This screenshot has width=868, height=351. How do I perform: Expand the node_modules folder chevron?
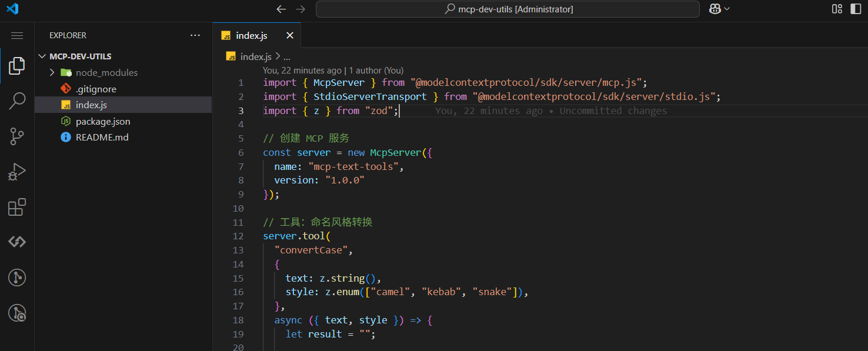52,72
